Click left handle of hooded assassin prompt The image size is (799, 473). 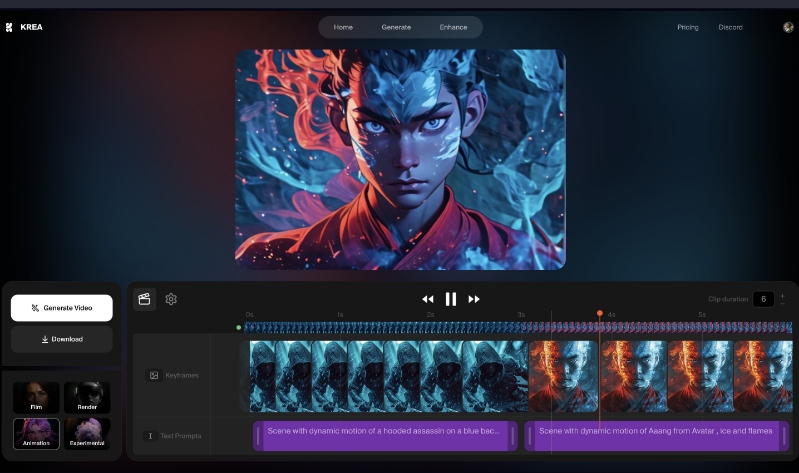coord(258,436)
